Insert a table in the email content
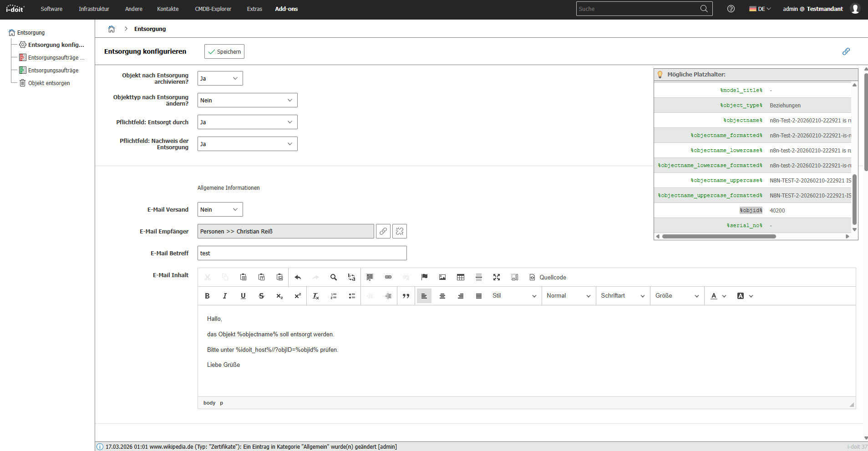This screenshot has height=451, width=868. pyautogui.click(x=461, y=277)
